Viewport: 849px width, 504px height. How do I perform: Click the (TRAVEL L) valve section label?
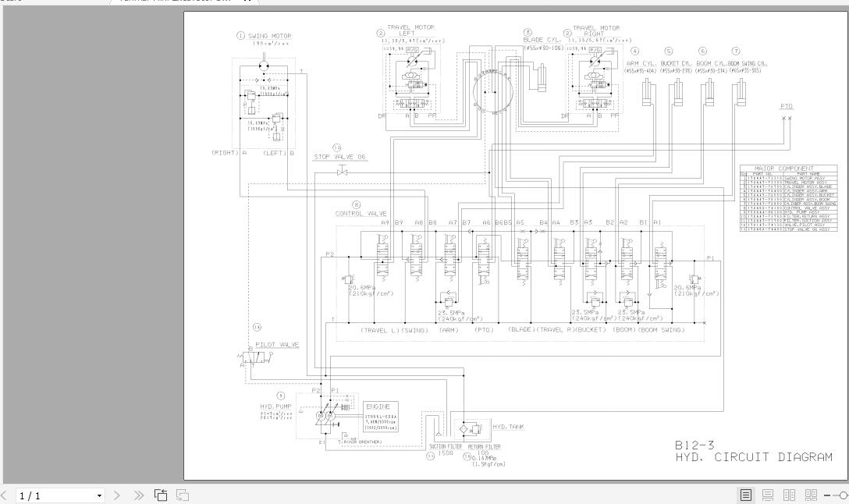point(379,330)
